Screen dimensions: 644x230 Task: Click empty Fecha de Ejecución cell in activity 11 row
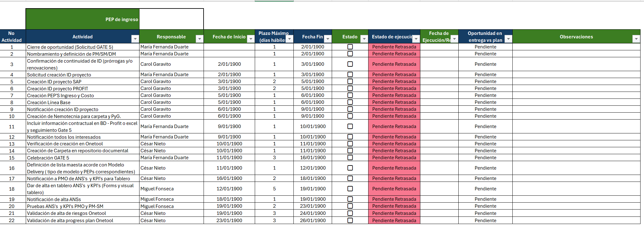tap(439, 126)
